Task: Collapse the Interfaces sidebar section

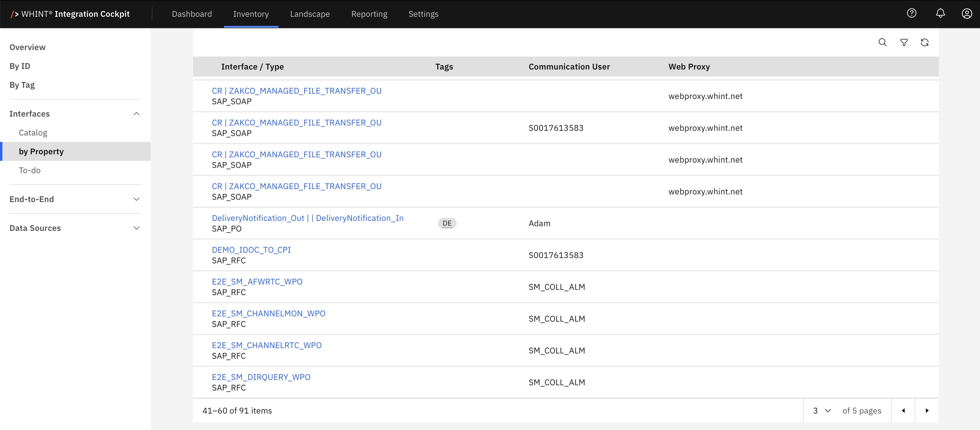Action: pos(137,114)
